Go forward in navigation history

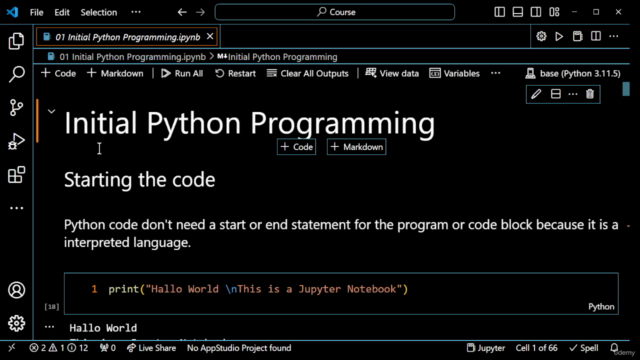(x=200, y=12)
